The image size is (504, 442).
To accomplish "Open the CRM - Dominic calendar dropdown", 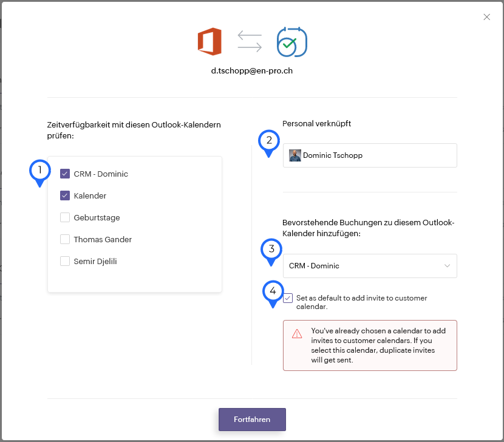I will point(370,266).
